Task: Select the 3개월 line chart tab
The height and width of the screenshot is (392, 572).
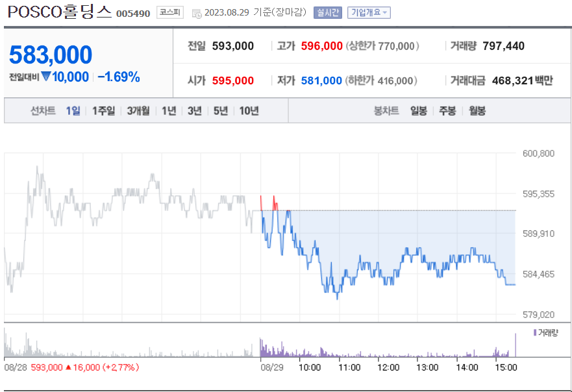Action: coord(138,110)
